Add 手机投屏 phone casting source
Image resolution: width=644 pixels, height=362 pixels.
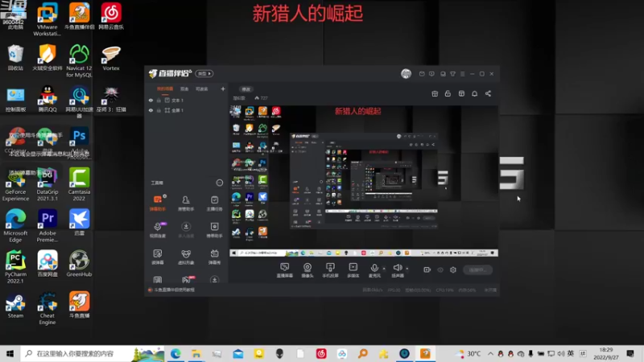[x=330, y=270]
